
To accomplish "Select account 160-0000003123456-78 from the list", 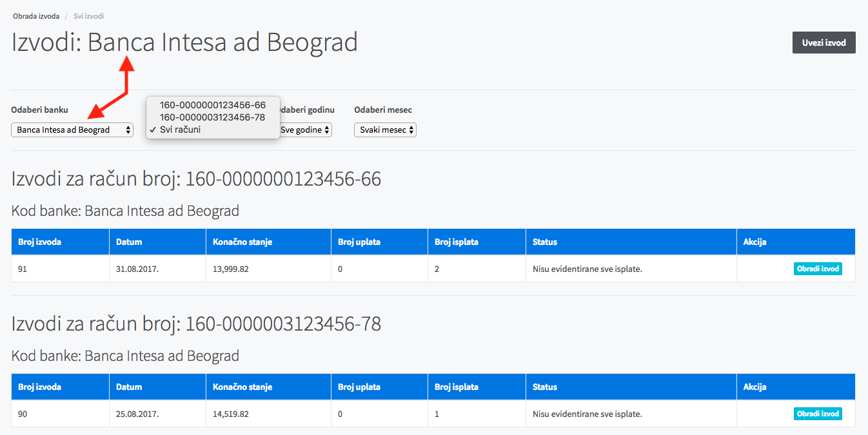I will click(213, 117).
